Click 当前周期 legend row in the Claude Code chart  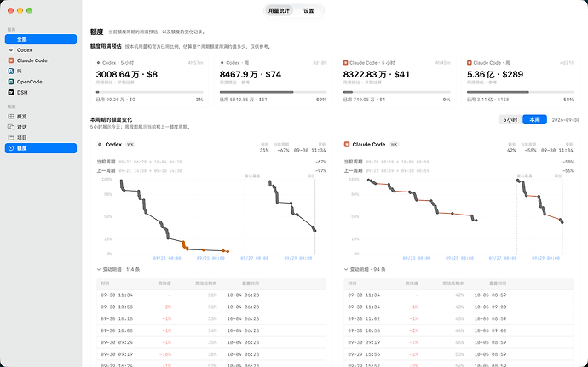point(458,162)
